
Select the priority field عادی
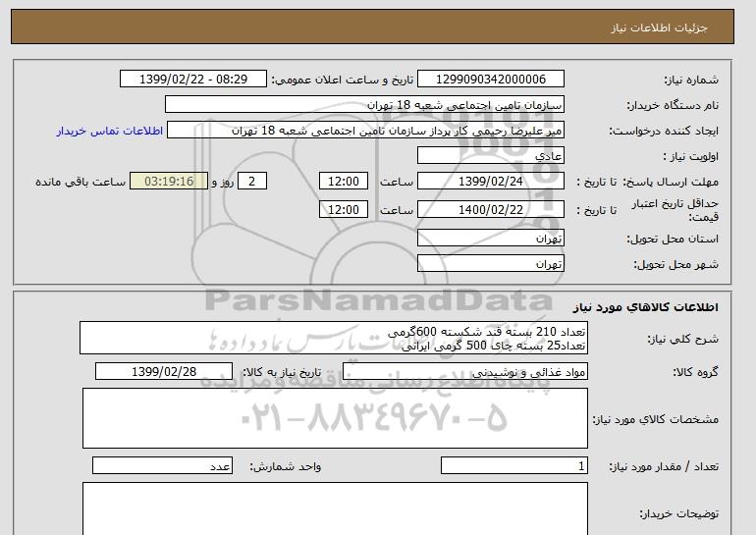pyautogui.click(x=490, y=156)
